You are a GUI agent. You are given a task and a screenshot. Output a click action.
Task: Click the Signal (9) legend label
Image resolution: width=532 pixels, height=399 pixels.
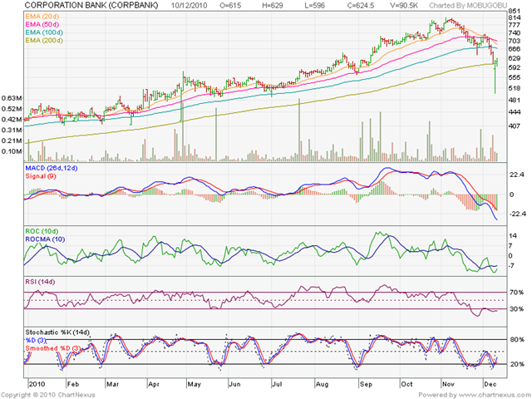[41, 176]
